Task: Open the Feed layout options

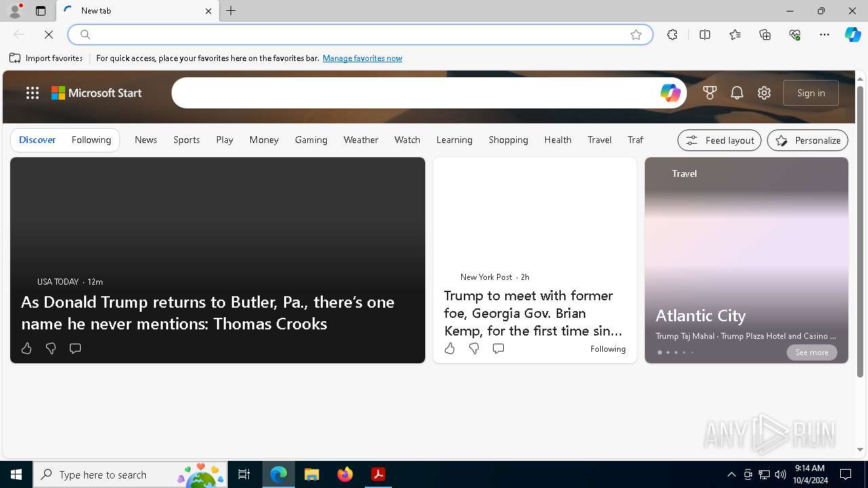Action: click(719, 140)
